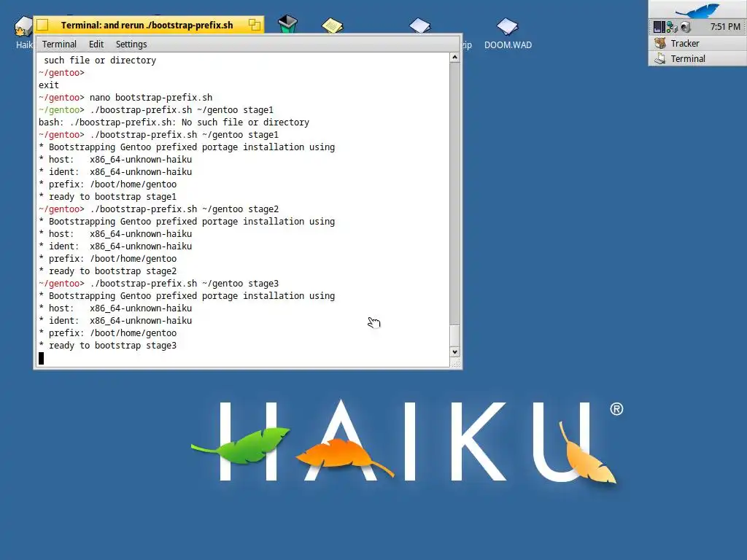The image size is (747, 560).
Task: Click the 'ready to bootstrap stage1' line
Action: tap(108, 197)
